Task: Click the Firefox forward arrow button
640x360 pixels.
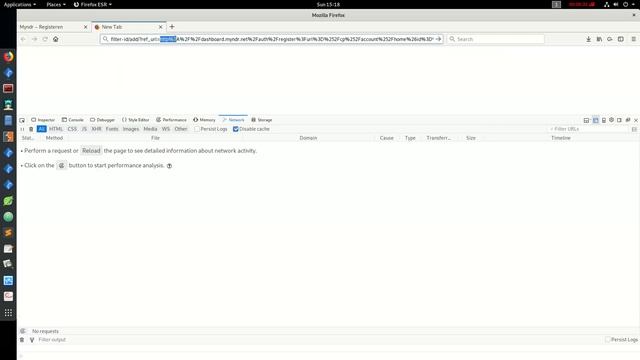Action: click(34, 39)
